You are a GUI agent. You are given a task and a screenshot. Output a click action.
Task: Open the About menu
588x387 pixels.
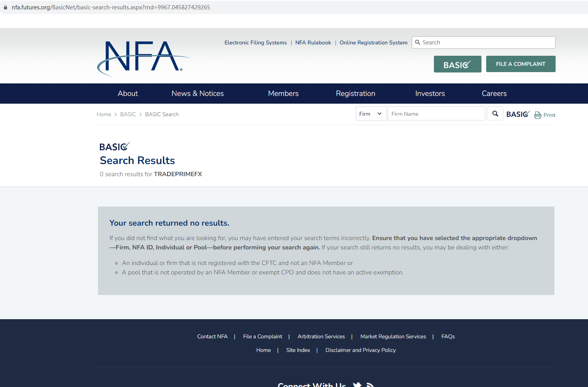(128, 94)
